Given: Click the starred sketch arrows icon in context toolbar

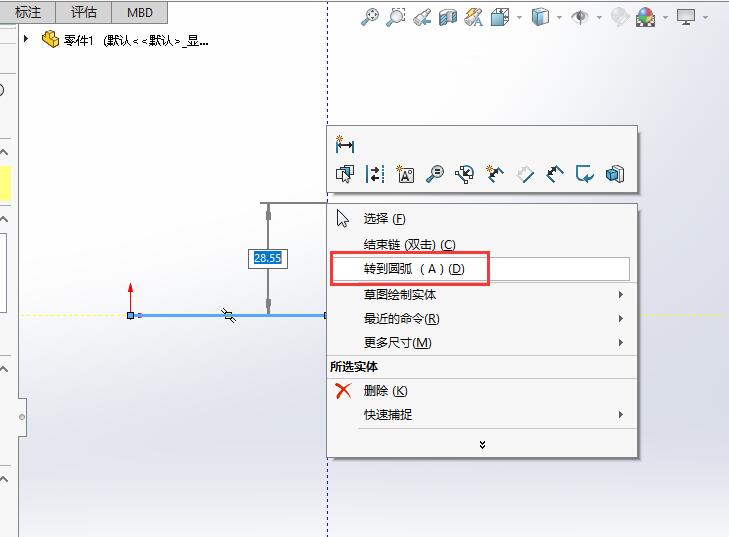Looking at the screenshot, I should [x=495, y=174].
